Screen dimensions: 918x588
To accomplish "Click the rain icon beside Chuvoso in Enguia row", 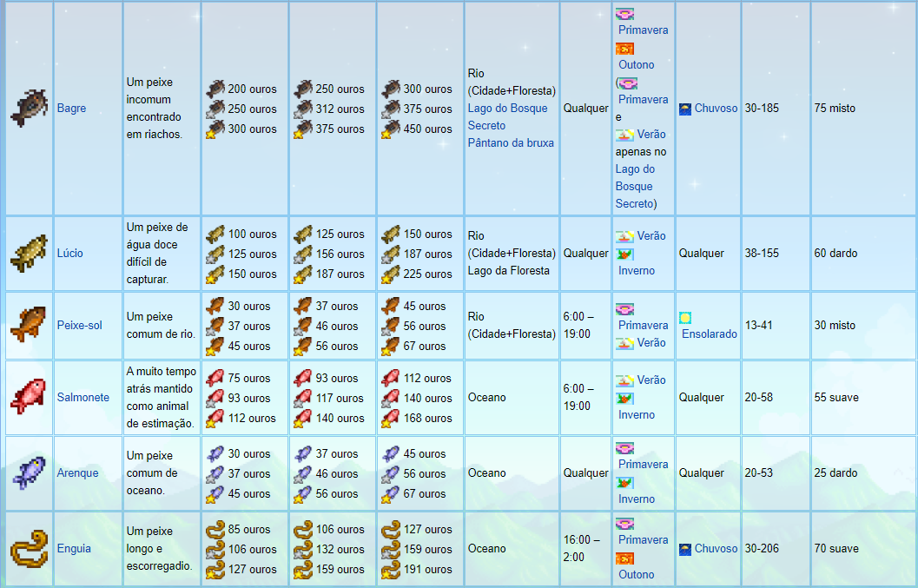I will (x=685, y=549).
